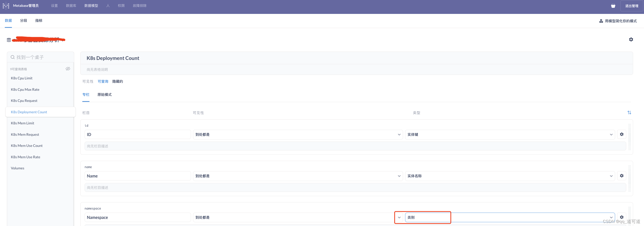Screen dimensions: 644x226
Task: Open the store basket icon
Action: pos(613,6)
